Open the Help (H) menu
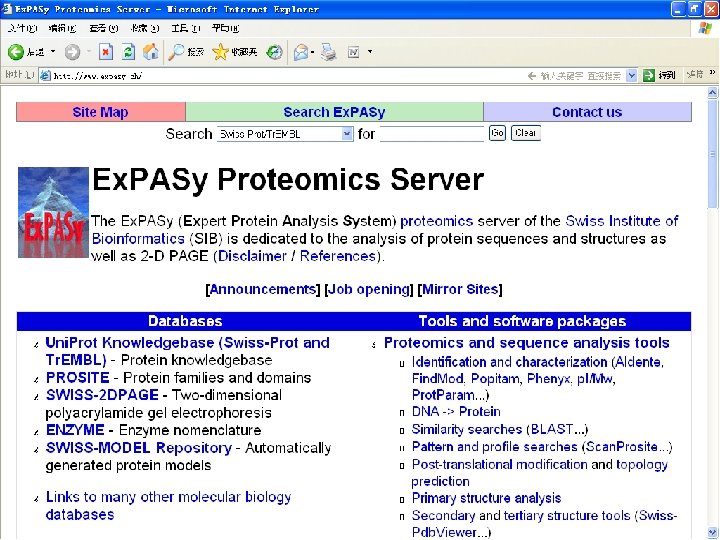The width and height of the screenshot is (720, 540). point(225,28)
